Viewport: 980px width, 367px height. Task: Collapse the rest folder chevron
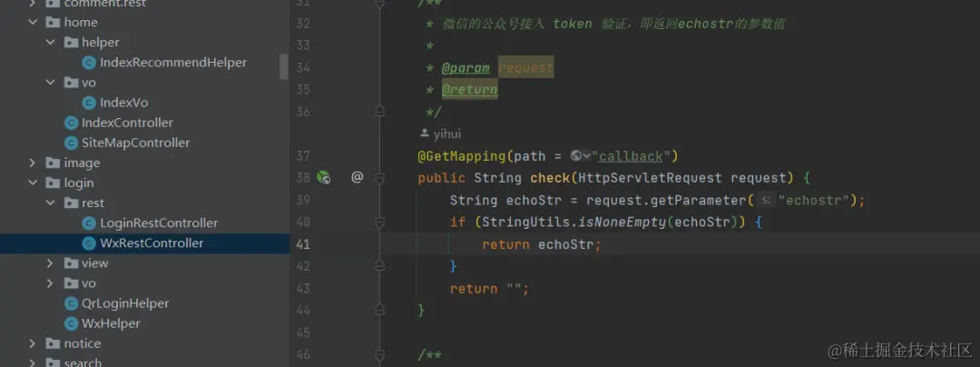[x=51, y=203]
